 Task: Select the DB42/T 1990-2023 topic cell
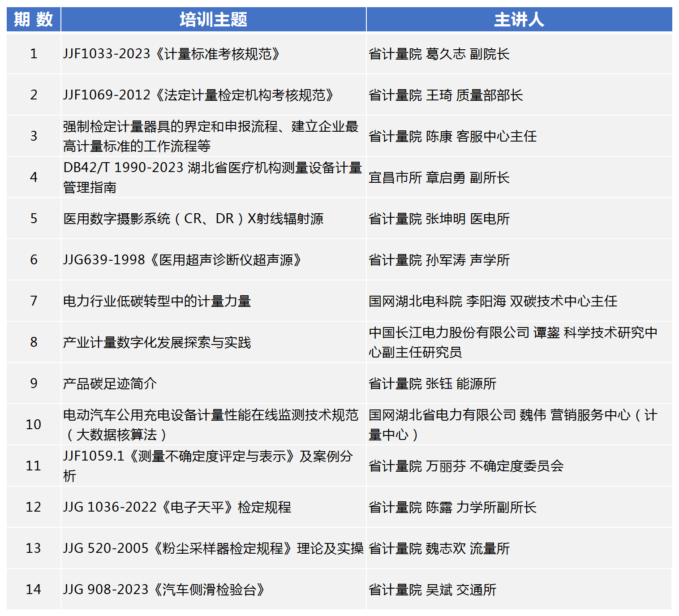pyautogui.click(x=212, y=177)
